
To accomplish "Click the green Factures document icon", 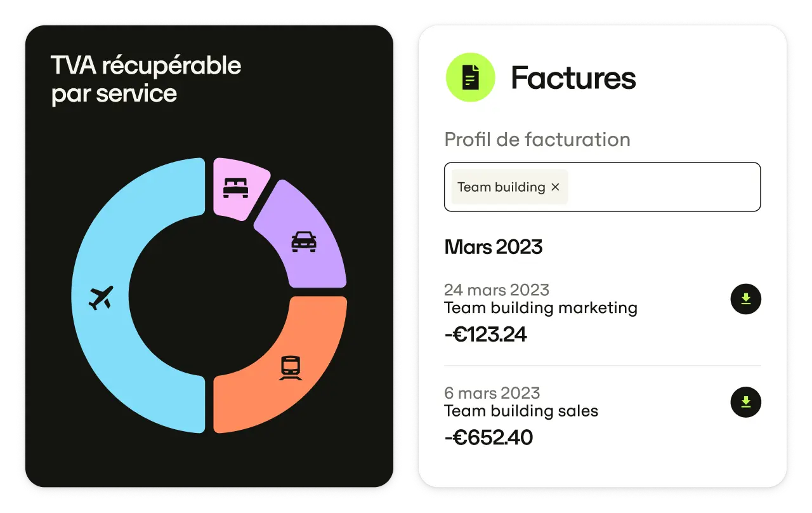I will click(x=470, y=78).
